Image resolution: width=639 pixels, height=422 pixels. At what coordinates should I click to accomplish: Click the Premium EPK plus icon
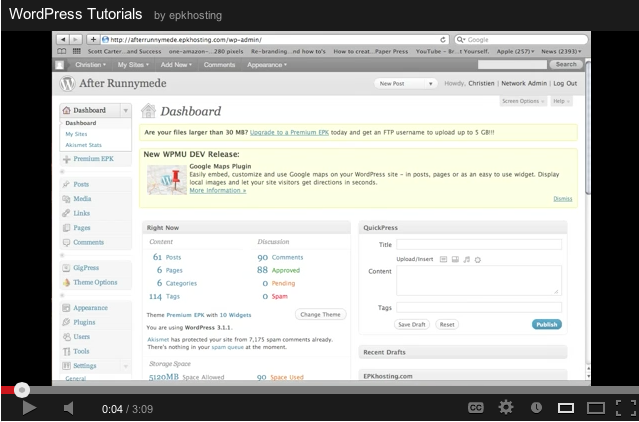66,159
